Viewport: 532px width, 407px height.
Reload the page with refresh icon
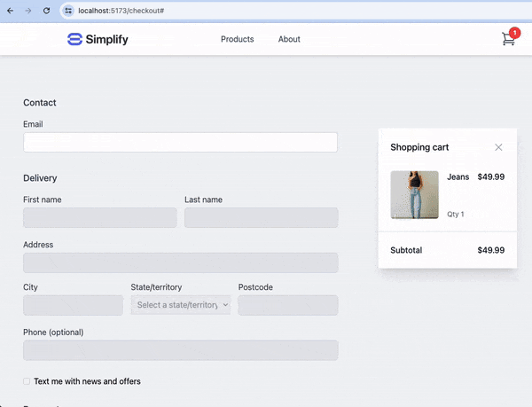point(46,11)
